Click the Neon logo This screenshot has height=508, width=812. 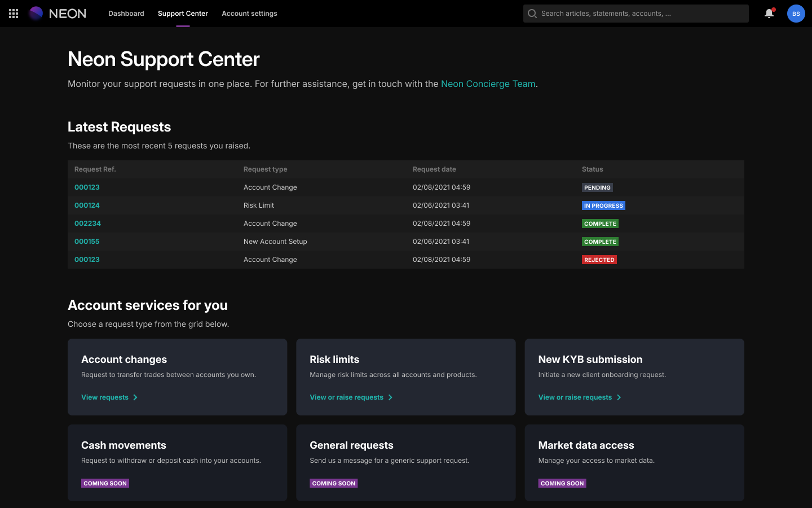tap(58, 14)
